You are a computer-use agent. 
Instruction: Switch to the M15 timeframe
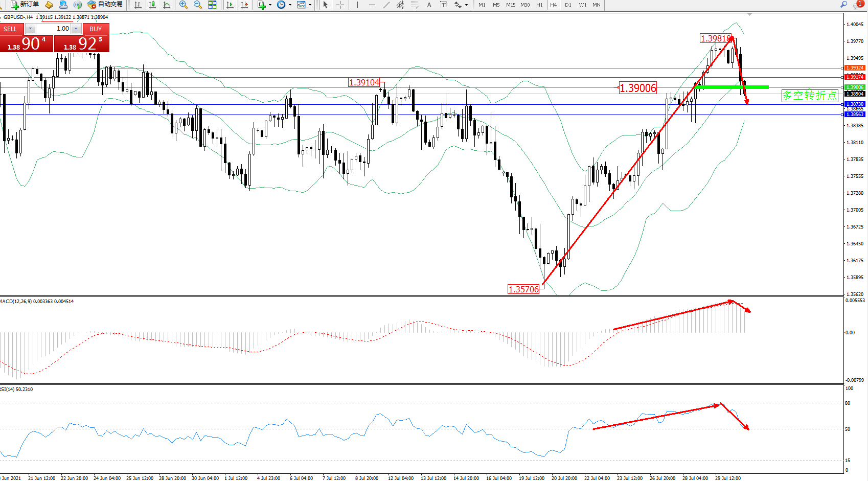(x=511, y=5)
